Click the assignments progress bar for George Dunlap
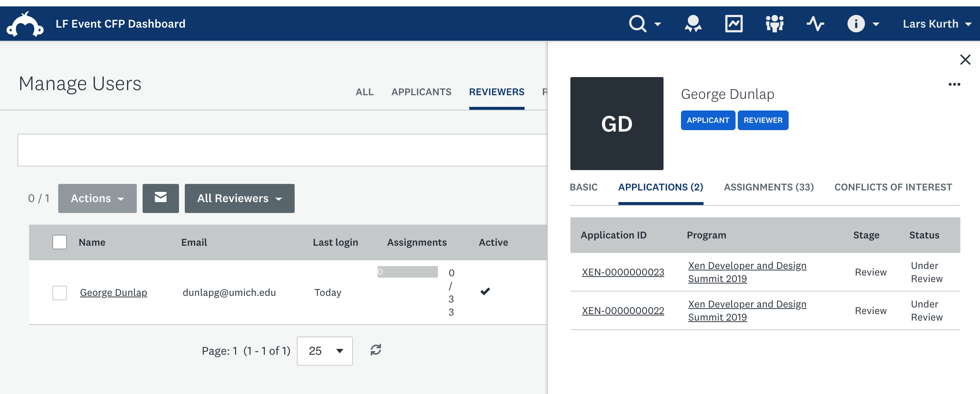 point(407,272)
